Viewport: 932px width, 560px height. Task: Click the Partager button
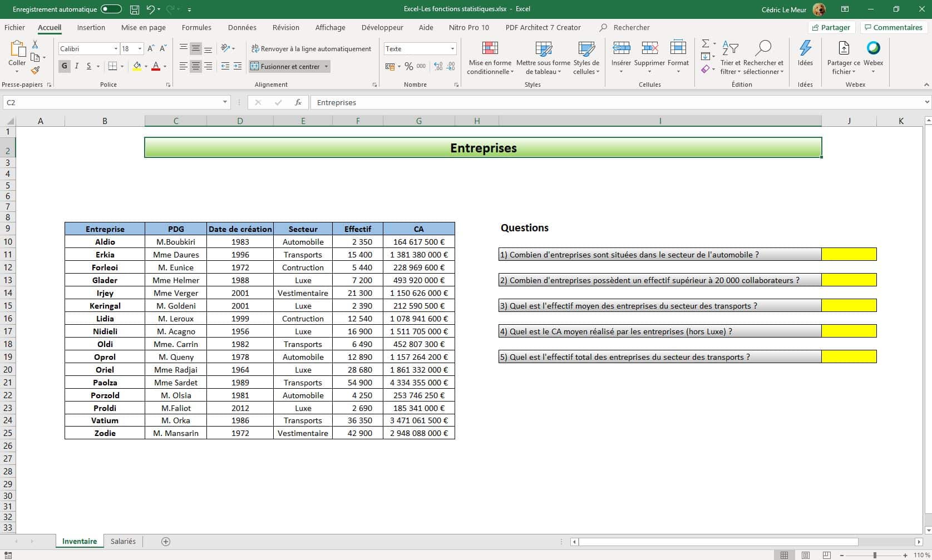[x=831, y=27]
